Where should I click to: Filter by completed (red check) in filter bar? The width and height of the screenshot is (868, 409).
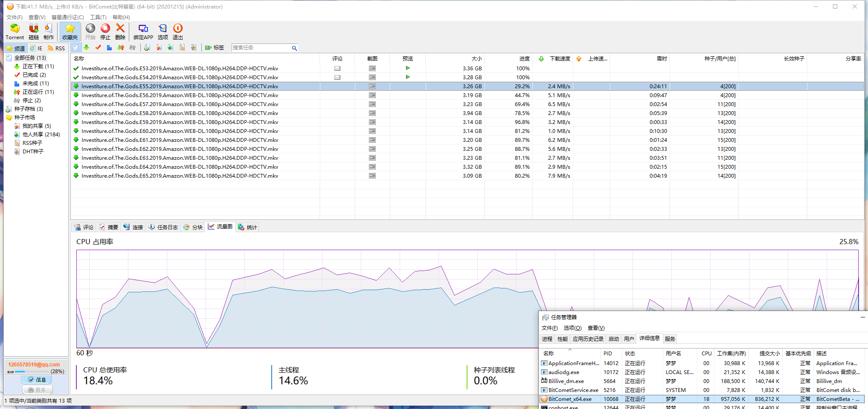(98, 48)
